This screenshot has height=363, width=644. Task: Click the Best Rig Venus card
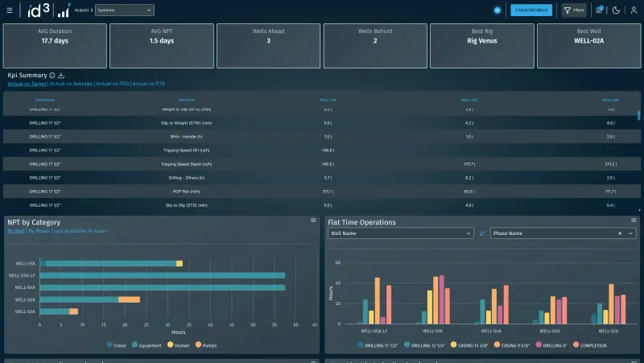(x=481, y=46)
